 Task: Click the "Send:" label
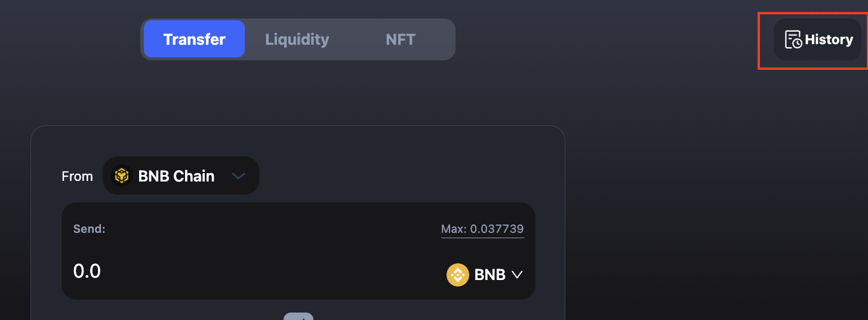(89, 229)
